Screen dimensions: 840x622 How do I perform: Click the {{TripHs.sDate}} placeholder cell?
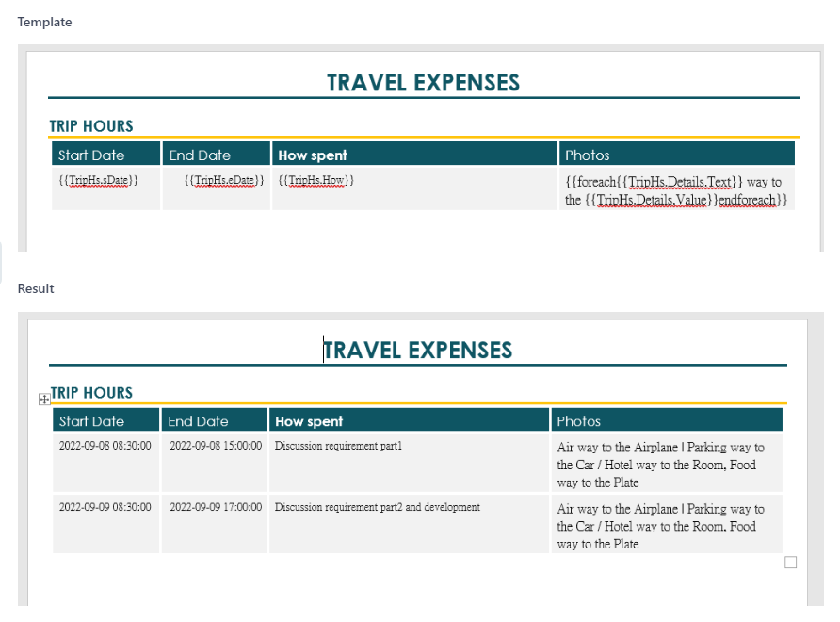(98, 180)
